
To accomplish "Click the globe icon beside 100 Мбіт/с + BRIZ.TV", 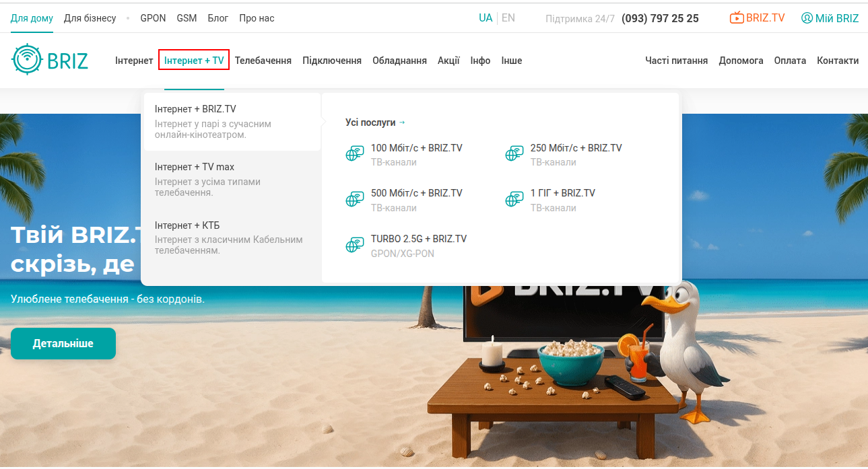I will (354, 154).
